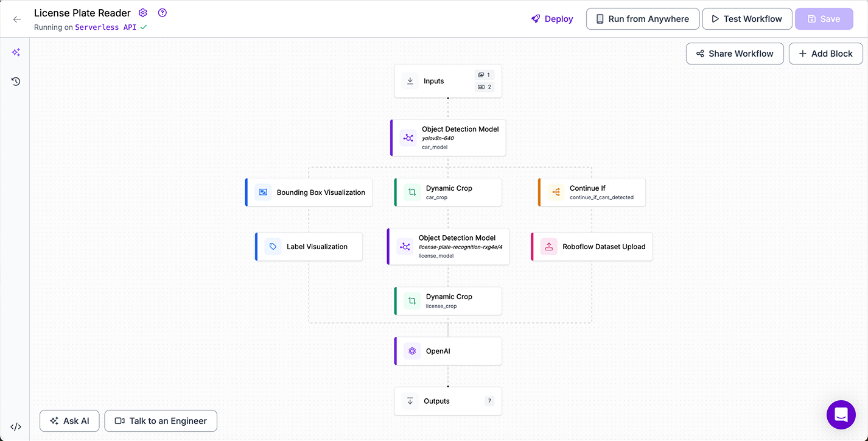Open workflow settings gear icon
Viewport: 868px width, 441px height.
pos(143,13)
